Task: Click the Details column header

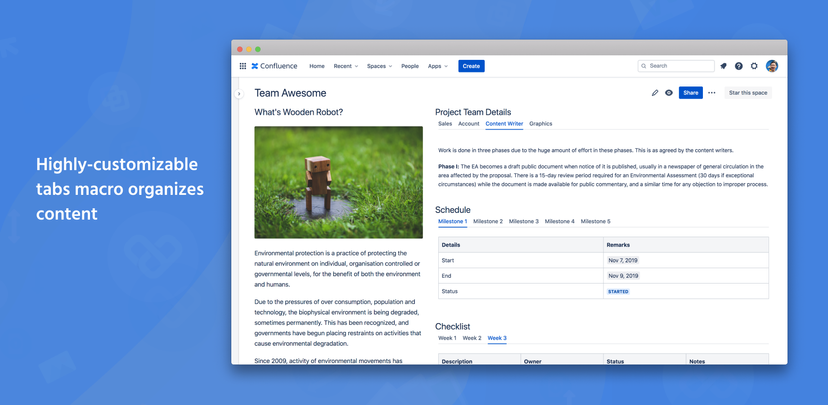Action: [521, 245]
